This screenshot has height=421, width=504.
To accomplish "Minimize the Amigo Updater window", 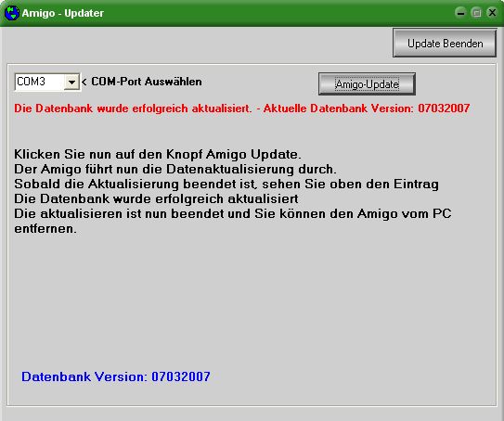I will click(460, 13).
